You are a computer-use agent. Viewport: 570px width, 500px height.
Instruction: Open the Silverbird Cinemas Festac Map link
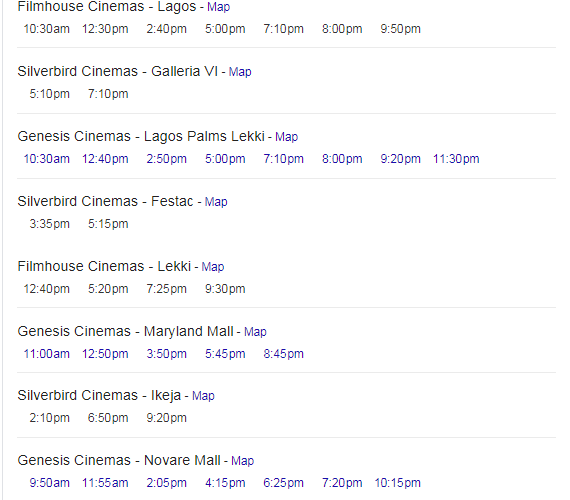pyautogui.click(x=216, y=201)
